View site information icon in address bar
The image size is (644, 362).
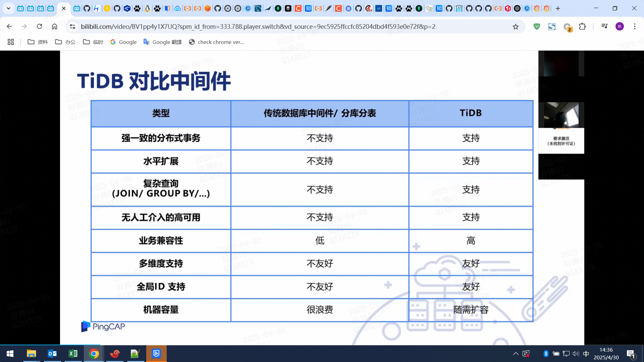(x=72, y=26)
